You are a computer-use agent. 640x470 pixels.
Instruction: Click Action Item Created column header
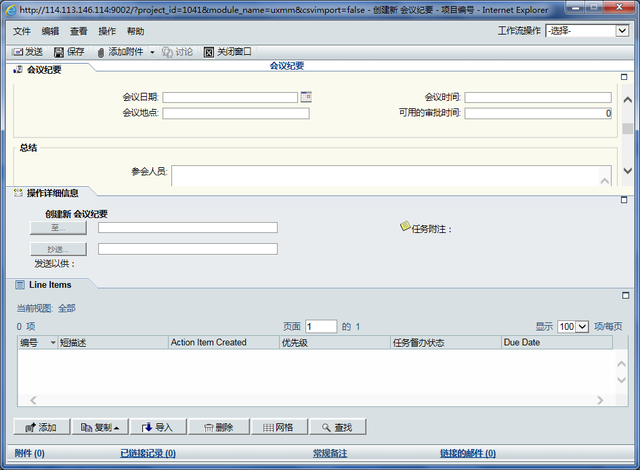coord(224,343)
